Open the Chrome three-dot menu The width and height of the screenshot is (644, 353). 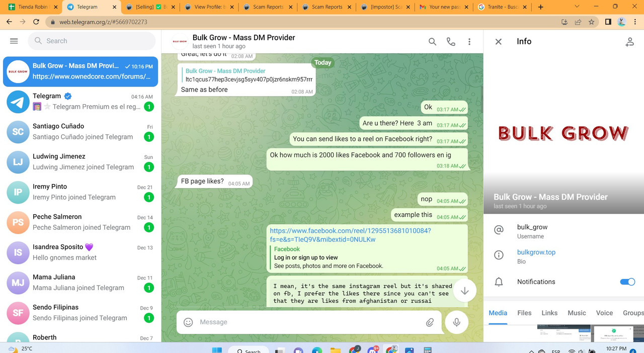coord(635,22)
